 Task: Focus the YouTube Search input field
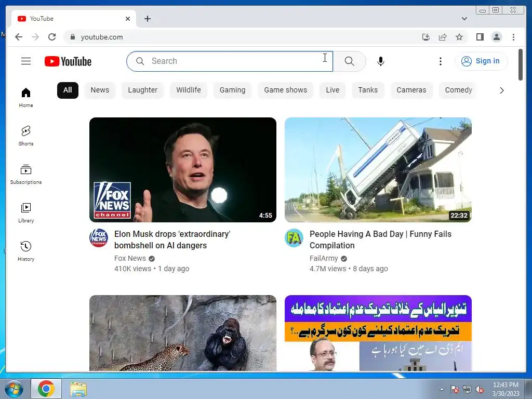pos(230,61)
